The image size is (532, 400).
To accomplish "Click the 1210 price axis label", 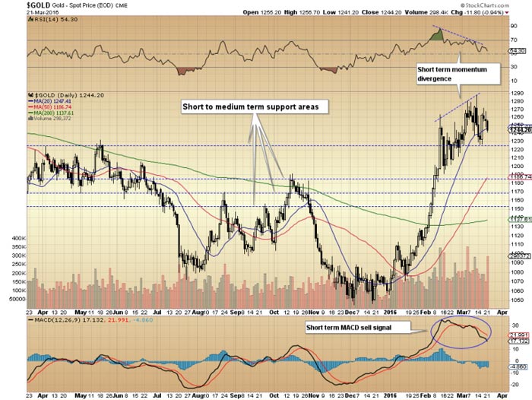I will [x=517, y=157].
